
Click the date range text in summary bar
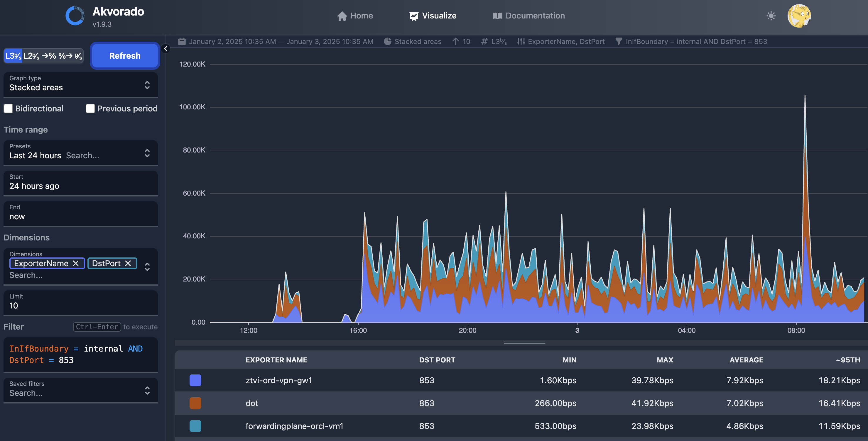coord(281,41)
